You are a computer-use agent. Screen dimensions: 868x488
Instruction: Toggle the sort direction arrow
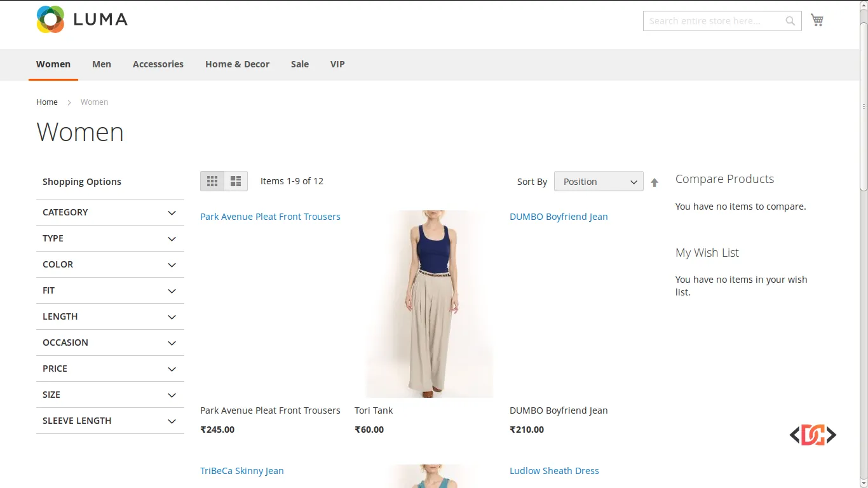click(654, 182)
